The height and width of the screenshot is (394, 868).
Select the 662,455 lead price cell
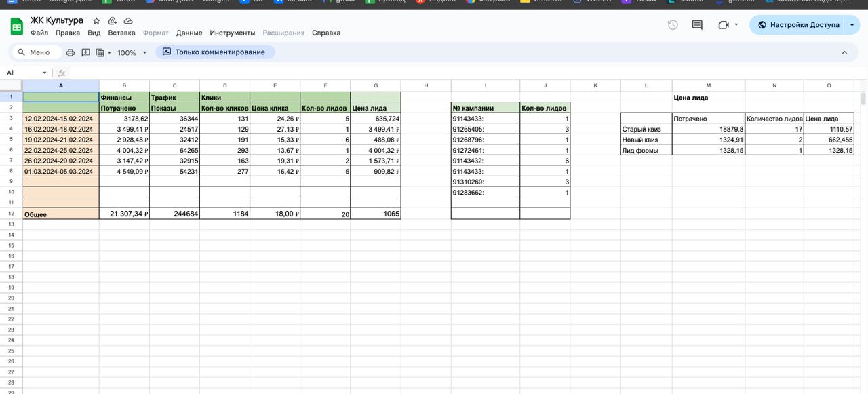coord(829,140)
